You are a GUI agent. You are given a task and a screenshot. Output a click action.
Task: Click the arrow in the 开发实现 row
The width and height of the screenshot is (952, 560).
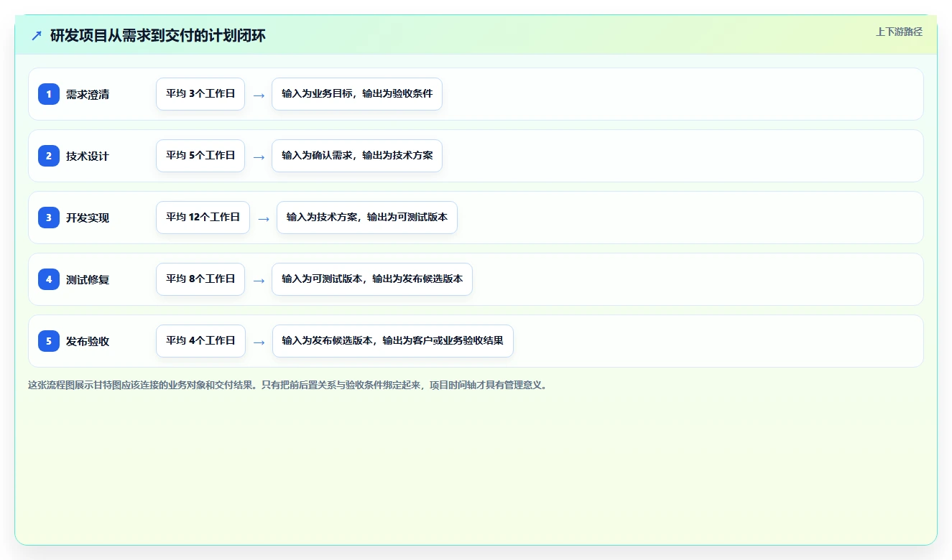pyautogui.click(x=264, y=218)
